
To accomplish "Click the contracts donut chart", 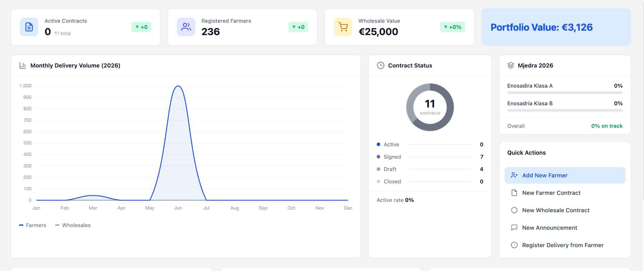I will point(430,107).
